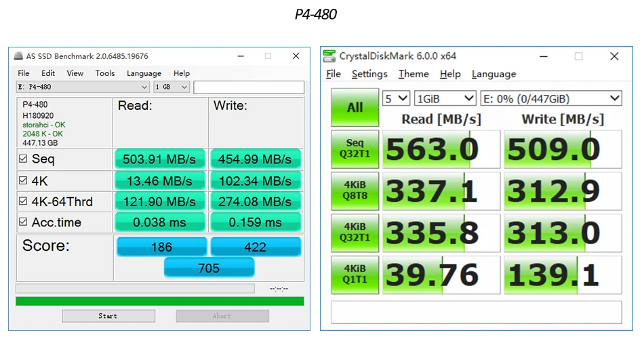Open the Tools menu in AS SSD Benchmark
Viewport: 644px width, 339px height.
click(x=105, y=73)
